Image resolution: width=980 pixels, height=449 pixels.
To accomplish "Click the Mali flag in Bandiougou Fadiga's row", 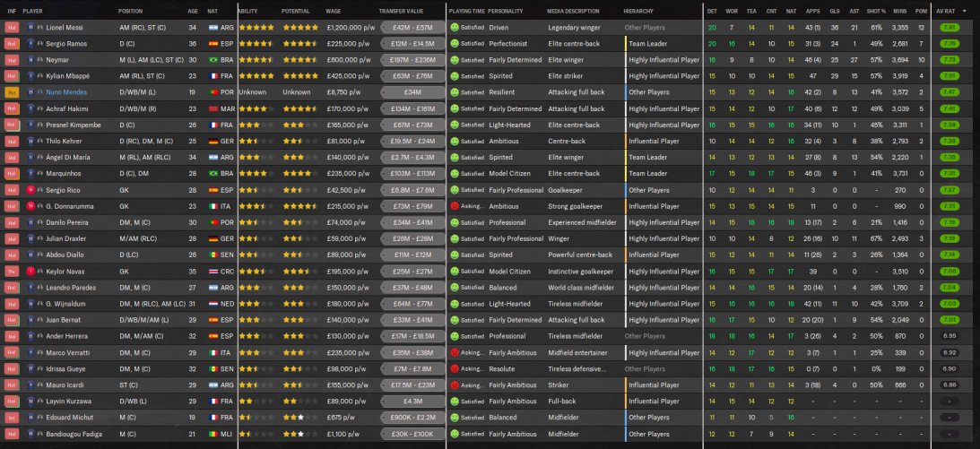I will pos(213,434).
